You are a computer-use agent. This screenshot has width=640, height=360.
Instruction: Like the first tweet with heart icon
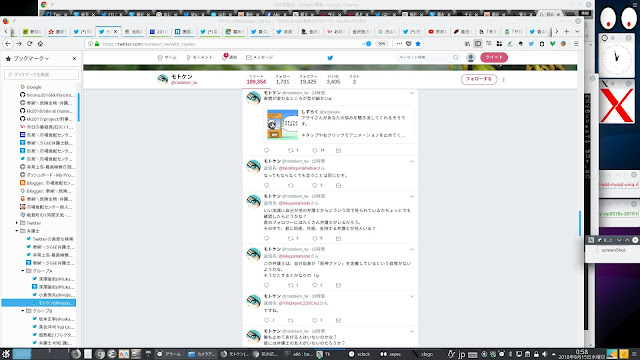click(315, 151)
